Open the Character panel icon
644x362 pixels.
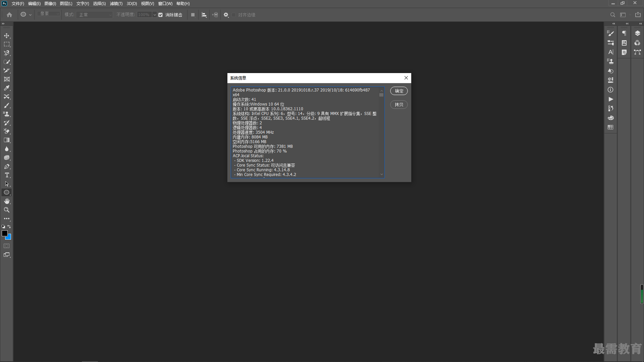(610, 52)
